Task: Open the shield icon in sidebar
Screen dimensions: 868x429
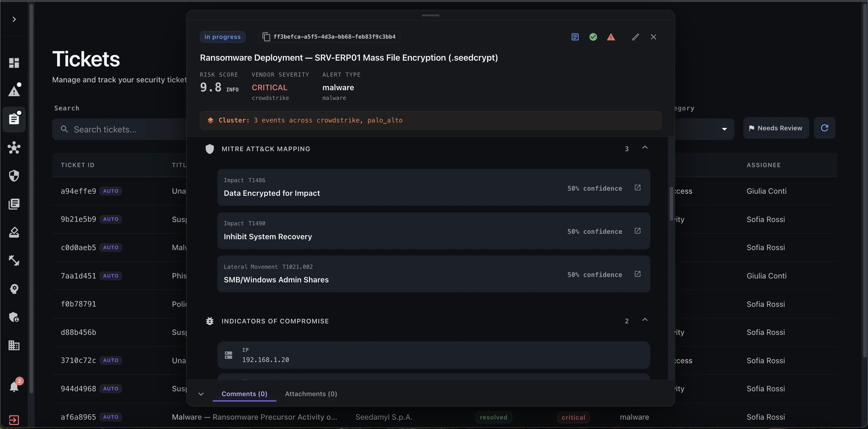Action: pos(14,176)
